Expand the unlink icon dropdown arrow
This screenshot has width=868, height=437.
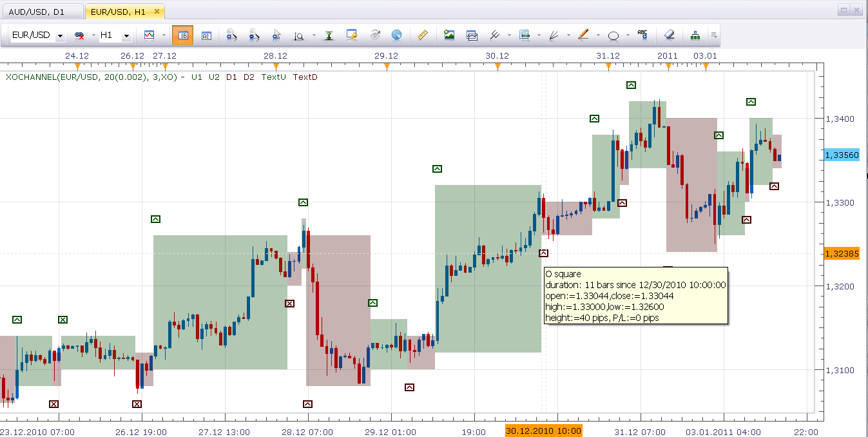point(93,35)
